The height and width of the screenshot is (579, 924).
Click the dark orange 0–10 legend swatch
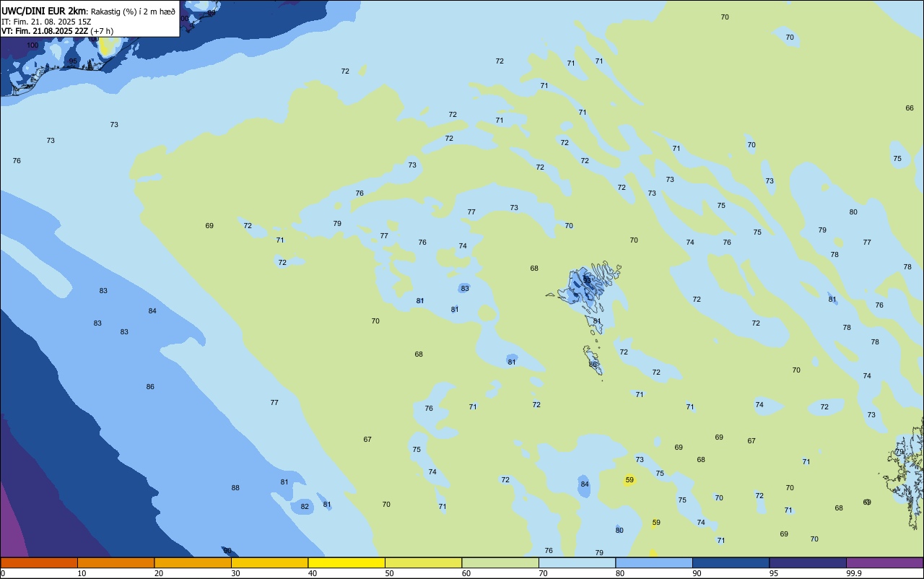point(39,562)
